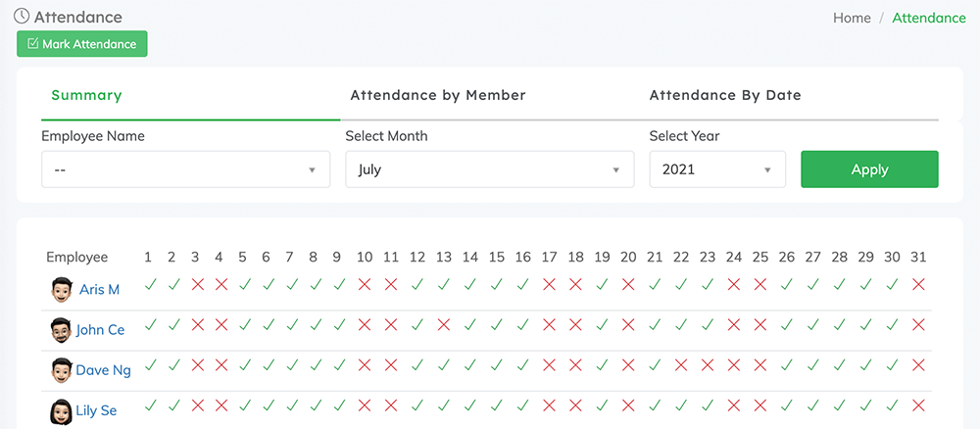Expand the Select Year dropdown showing 2021
Screen dimensions: 980x429
point(716,169)
